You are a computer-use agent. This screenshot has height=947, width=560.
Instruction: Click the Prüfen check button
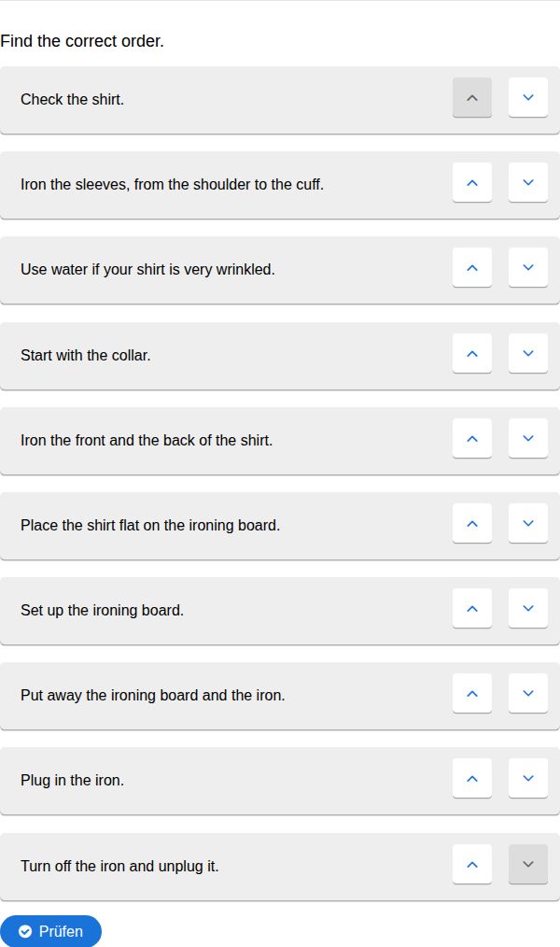coord(50,931)
